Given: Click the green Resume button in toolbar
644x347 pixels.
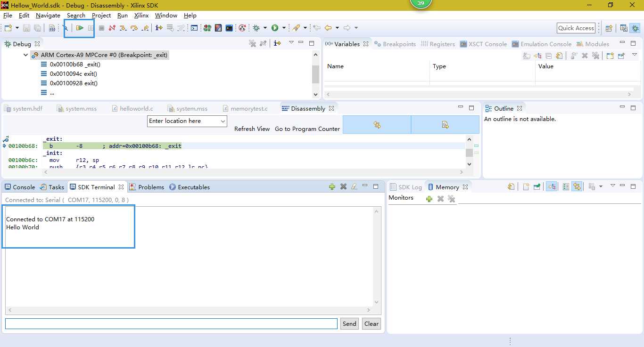Looking at the screenshot, I should (80, 28).
